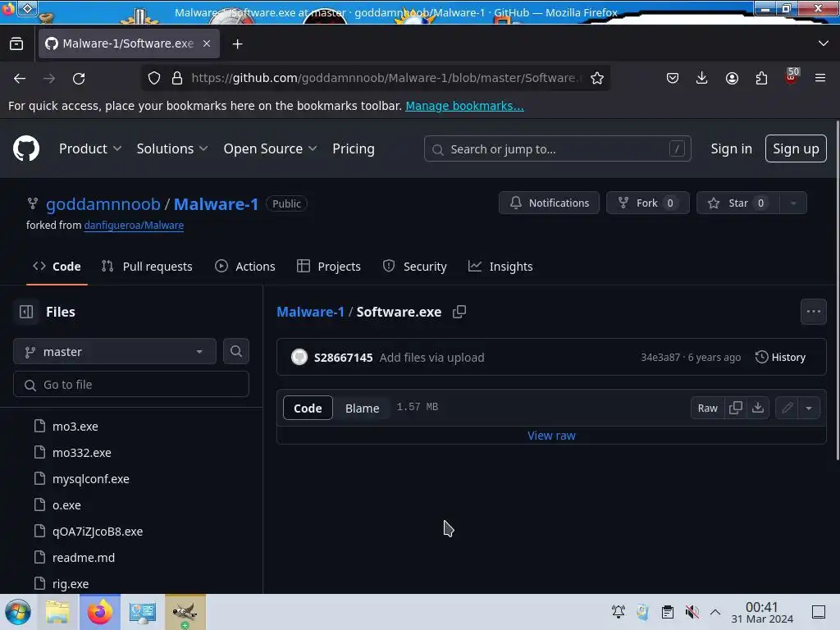Click the search files magnifier button
The width and height of the screenshot is (840, 630).
pos(235,351)
